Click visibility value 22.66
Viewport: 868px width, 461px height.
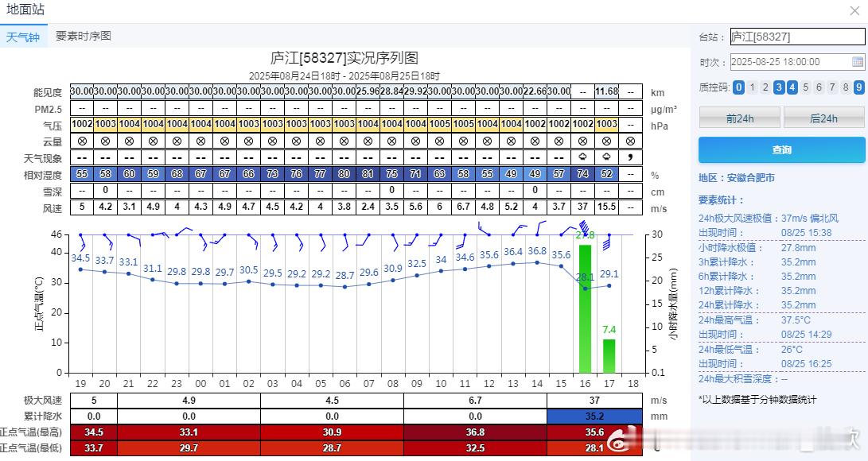pos(535,91)
